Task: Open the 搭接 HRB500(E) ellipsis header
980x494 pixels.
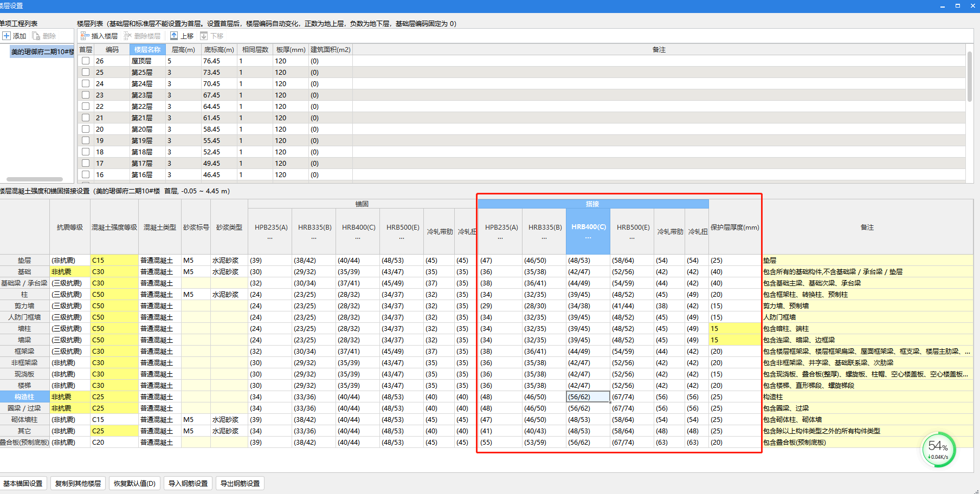Action: coord(632,231)
